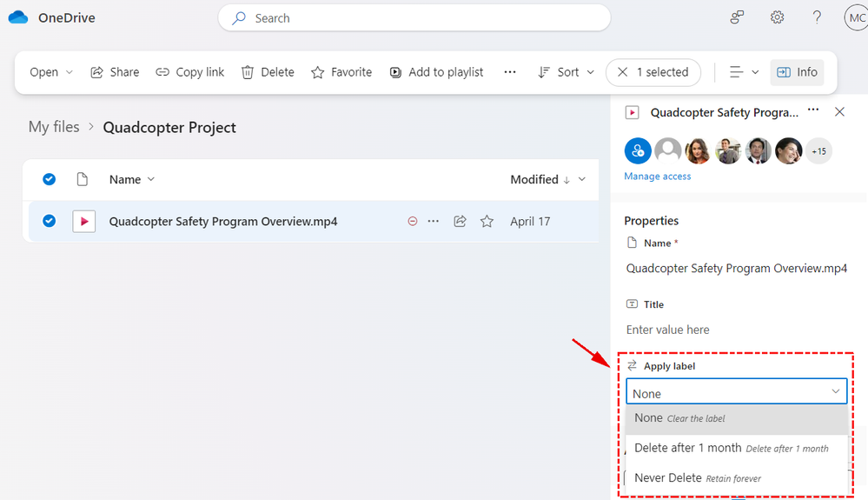Open the MC account avatar
868x500 pixels.
pyautogui.click(x=856, y=17)
